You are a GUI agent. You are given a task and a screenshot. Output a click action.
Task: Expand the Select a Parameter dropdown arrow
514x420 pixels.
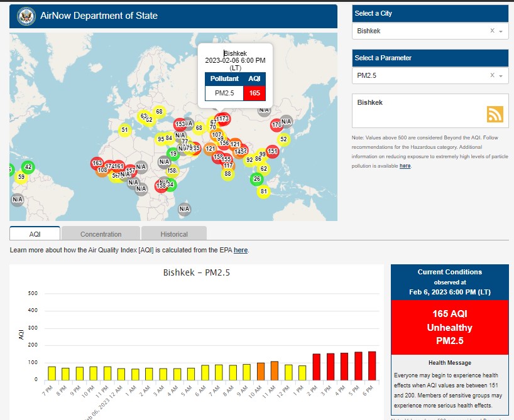pos(501,76)
